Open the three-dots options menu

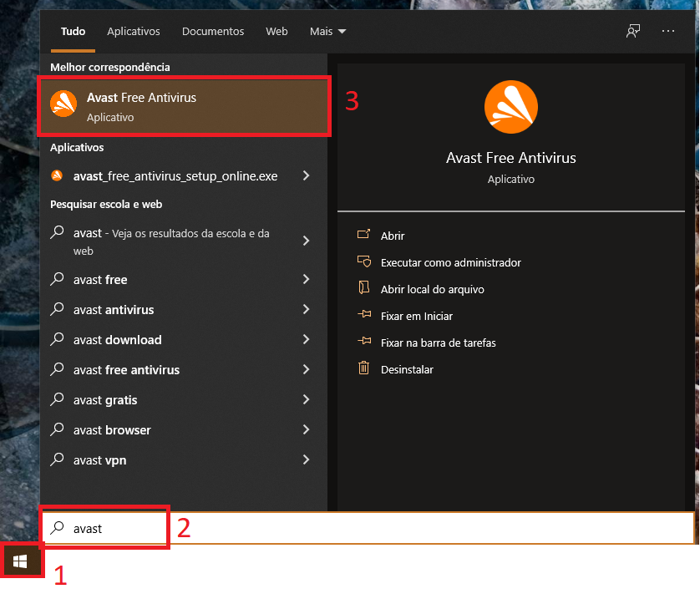coord(667,31)
